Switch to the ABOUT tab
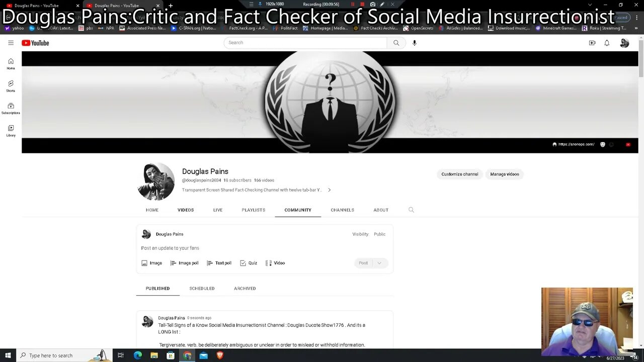The image size is (644, 362). (381, 210)
